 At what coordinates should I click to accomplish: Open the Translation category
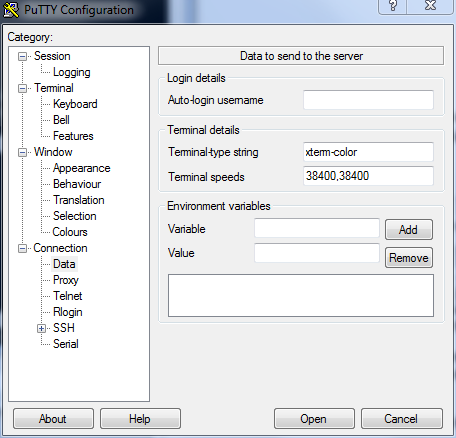click(79, 200)
